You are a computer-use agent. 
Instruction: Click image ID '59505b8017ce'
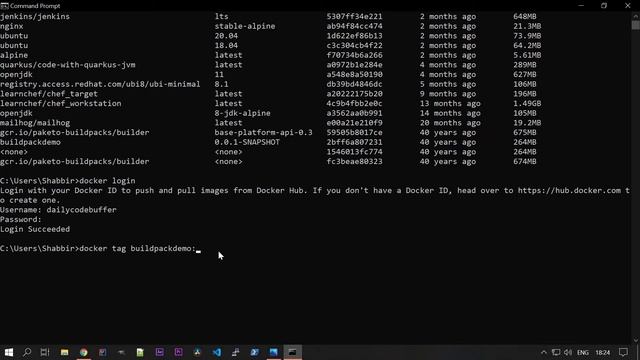354,133
